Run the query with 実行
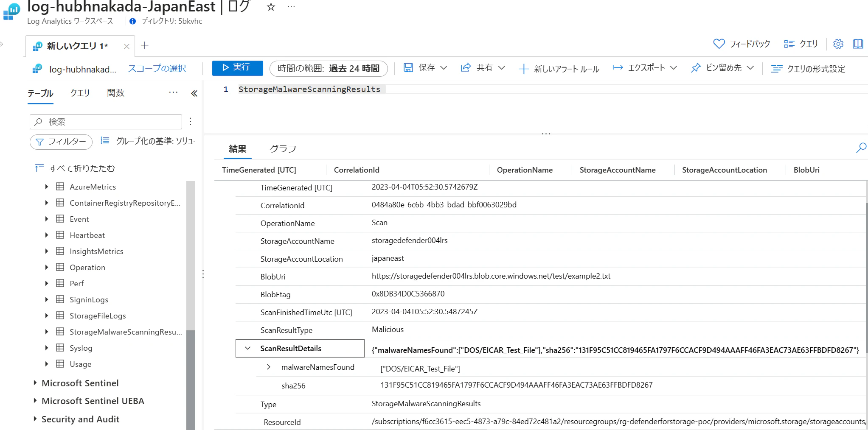 [x=237, y=68]
